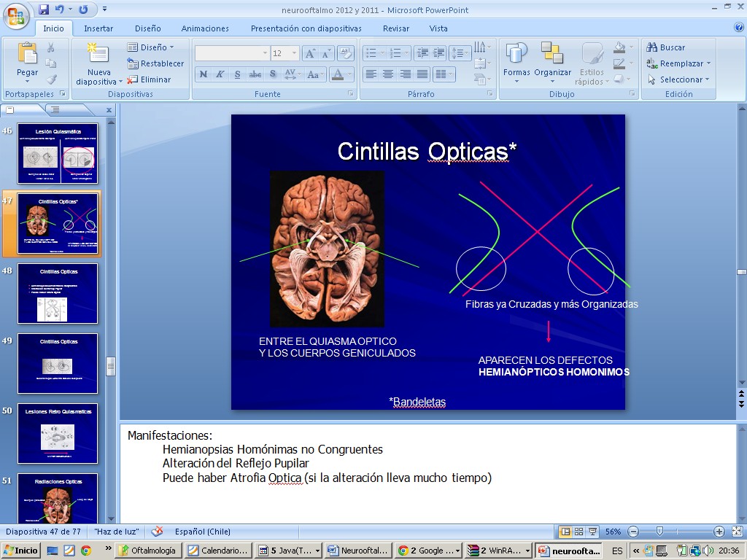Switch to slide sorter view
This screenshot has width=747, height=560.
[578, 532]
